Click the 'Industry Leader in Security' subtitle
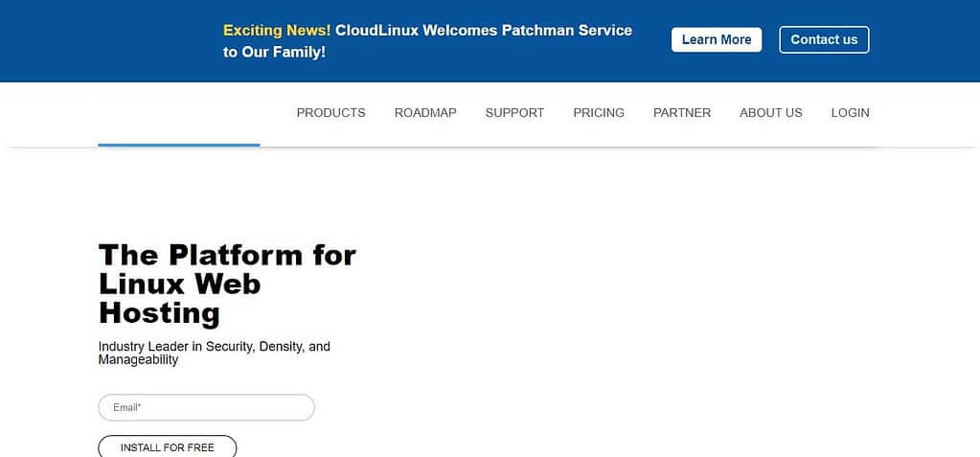 (x=215, y=353)
